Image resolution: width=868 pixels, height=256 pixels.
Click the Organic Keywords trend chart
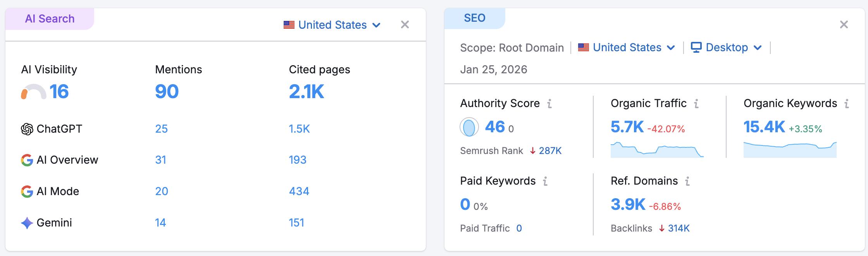point(790,150)
